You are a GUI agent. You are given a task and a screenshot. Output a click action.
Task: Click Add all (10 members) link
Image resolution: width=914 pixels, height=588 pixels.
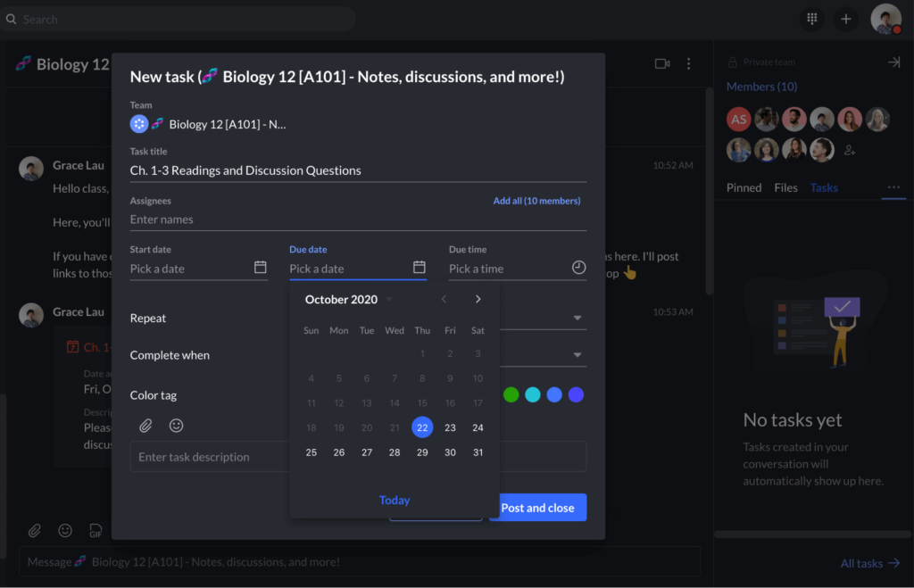click(536, 201)
